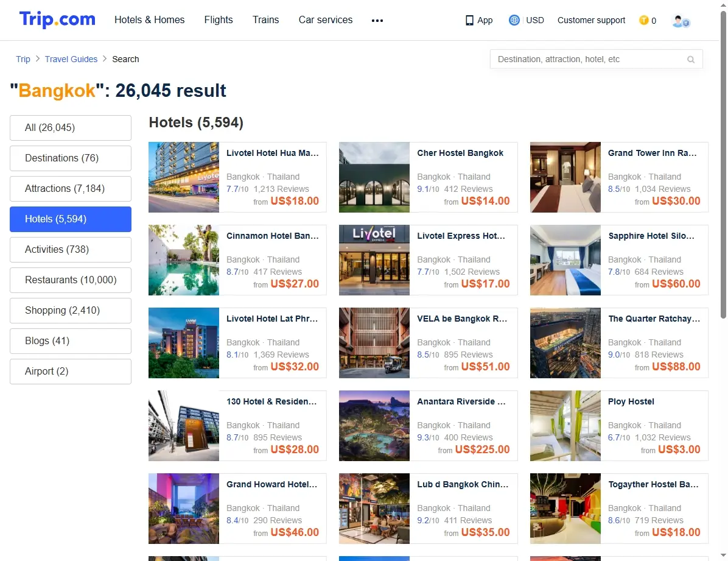Click the US$88.00 price
The width and height of the screenshot is (728, 561).
676,367
